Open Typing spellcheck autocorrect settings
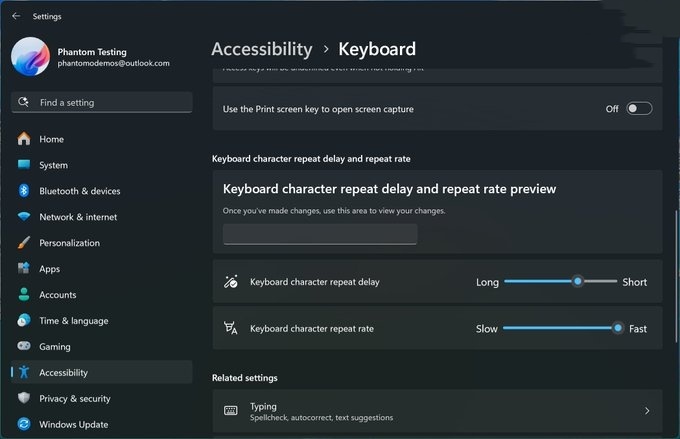Image resolution: width=680 pixels, height=439 pixels. click(437, 411)
